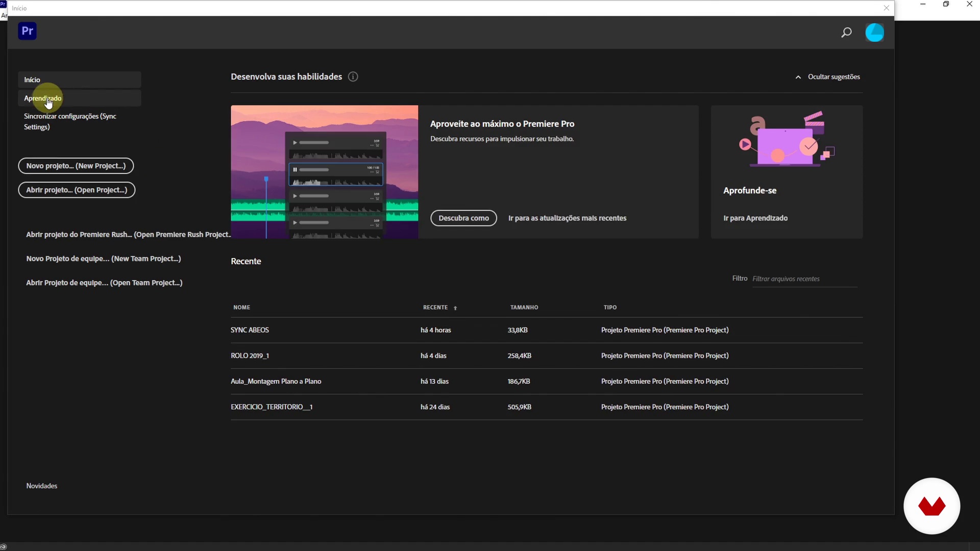Viewport: 980px width, 551px height.
Task: Close the main Premiere application window
Action: tap(969, 4)
